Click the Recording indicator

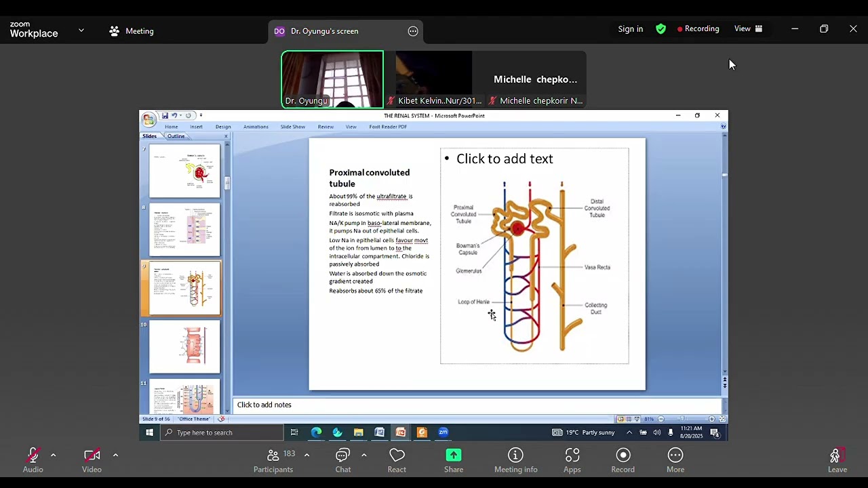[x=698, y=29]
